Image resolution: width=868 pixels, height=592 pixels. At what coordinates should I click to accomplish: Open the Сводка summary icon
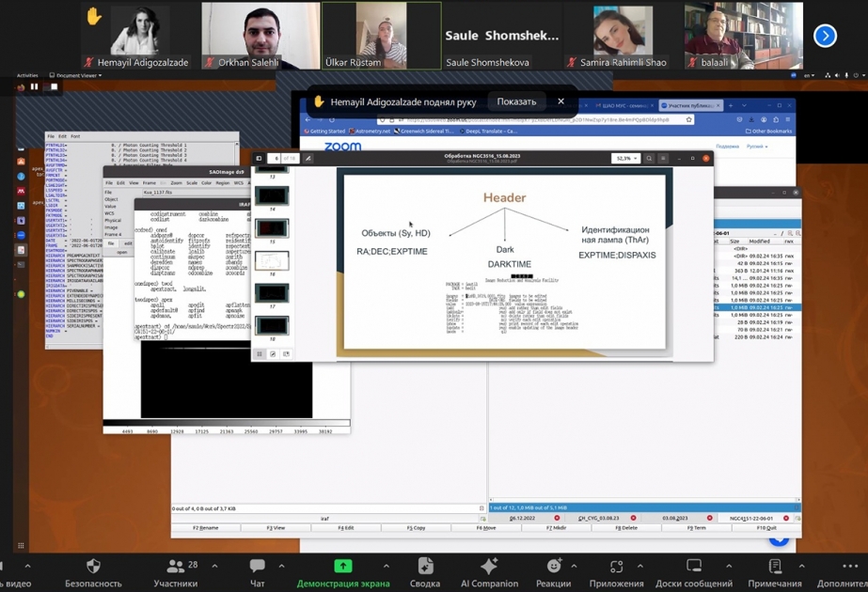click(x=425, y=566)
